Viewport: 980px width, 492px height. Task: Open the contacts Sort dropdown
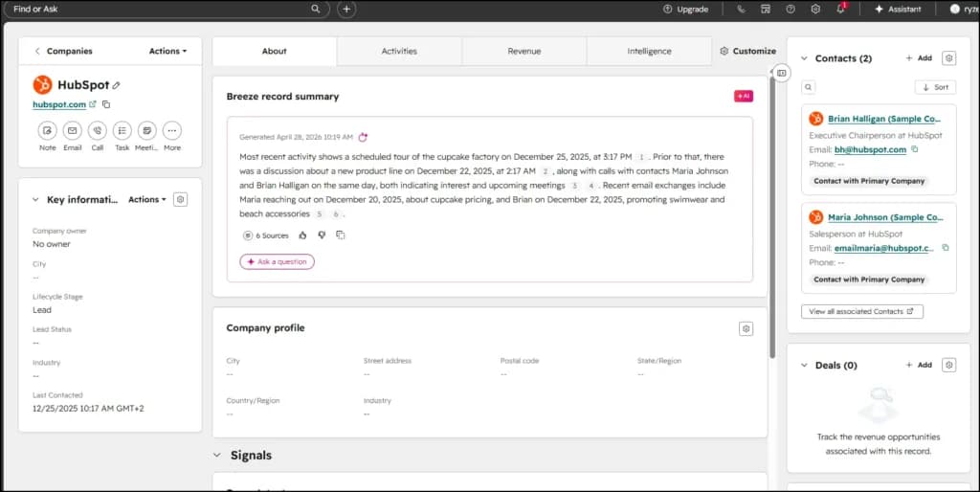[935, 87]
